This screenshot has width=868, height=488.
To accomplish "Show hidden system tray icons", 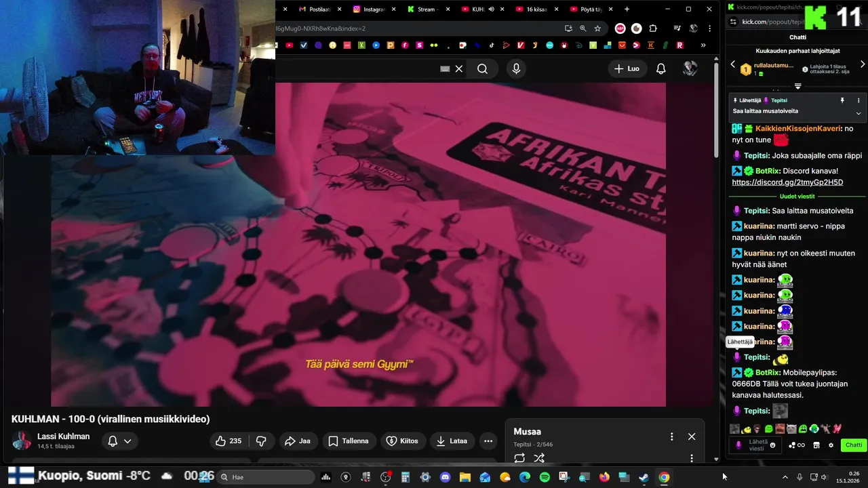I will (785, 477).
